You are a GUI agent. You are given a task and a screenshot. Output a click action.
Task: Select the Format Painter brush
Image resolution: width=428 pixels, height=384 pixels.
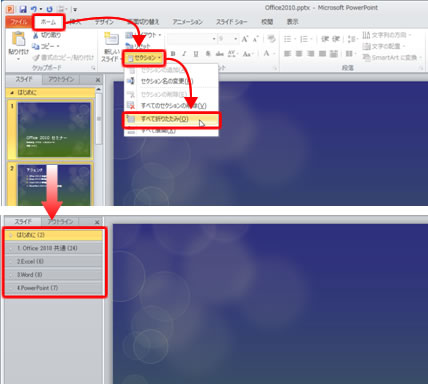click(x=36, y=58)
